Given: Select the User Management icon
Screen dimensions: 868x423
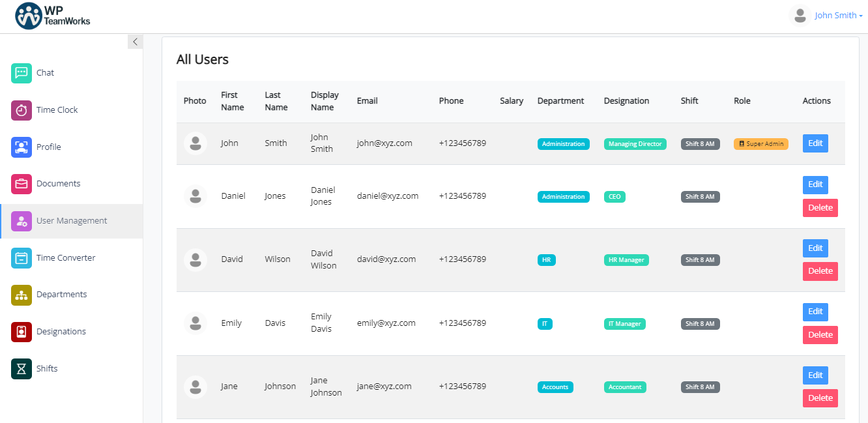Looking at the screenshot, I should pyautogui.click(x=20, y=220).
